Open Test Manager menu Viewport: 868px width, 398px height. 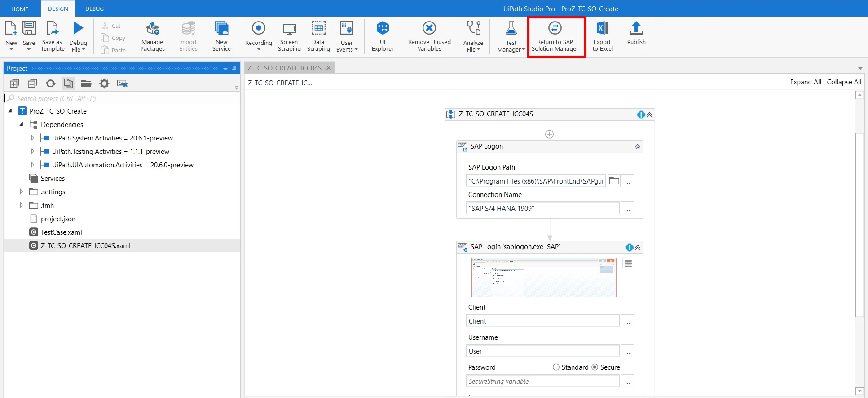[x=511, y=36]
